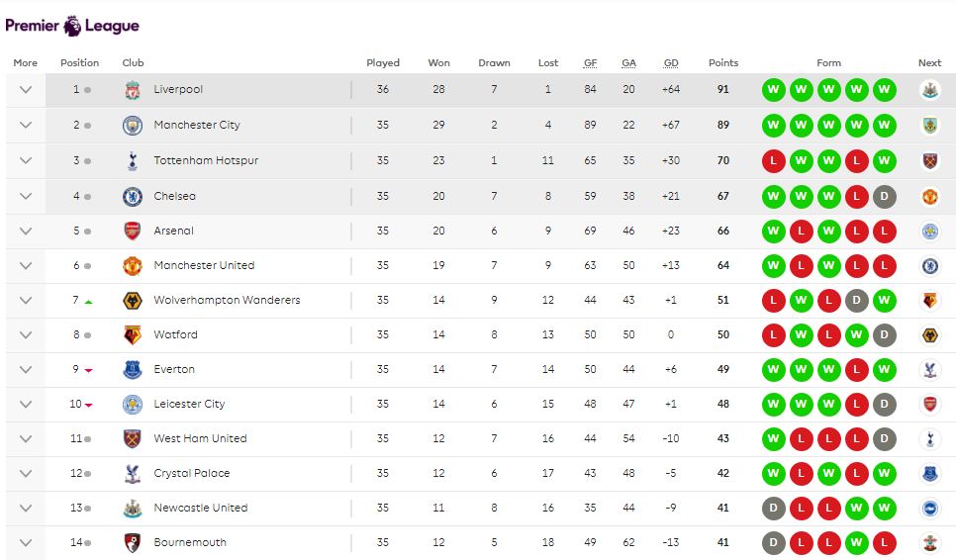Image resolution: width=956 pixels, height=560 pixels.
Task: Sort table by Points column header
Action: point(723,62)
